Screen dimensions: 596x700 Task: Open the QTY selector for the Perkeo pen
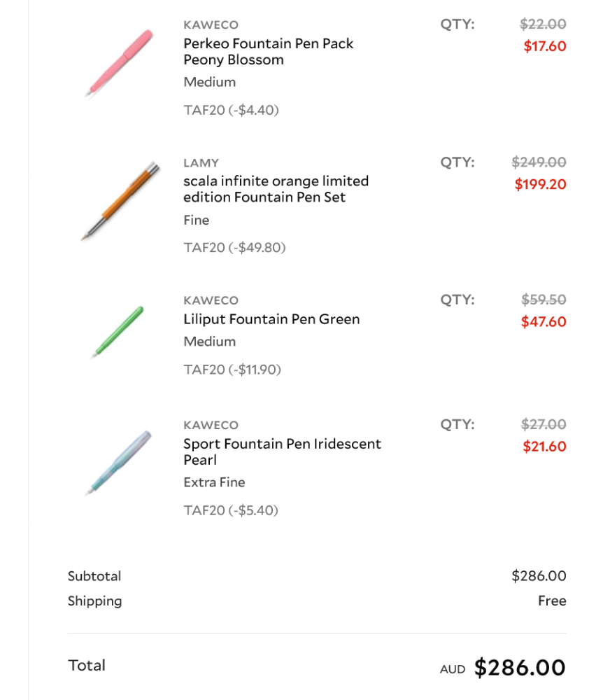point(456,23)
